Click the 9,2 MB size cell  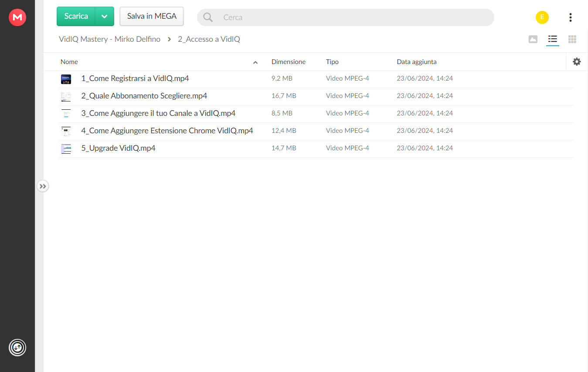tap(282, 78)
